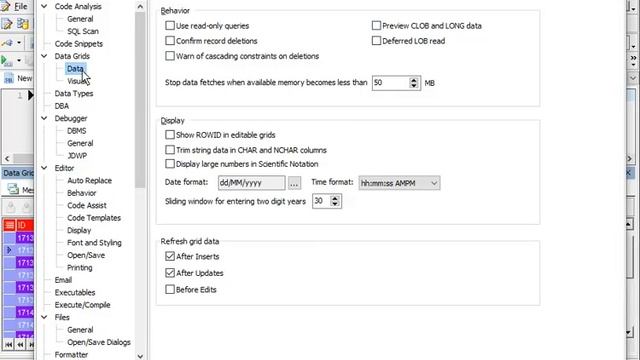Select JDWP under Debugger
Viewport: 640px width, 360px height.
pos(77,156)
